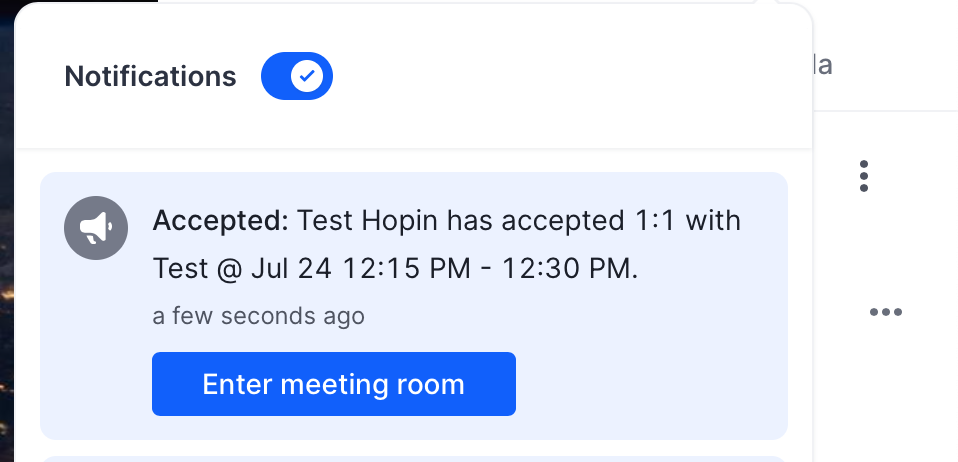Click the blue track of the Notifications switch

coord(276,76)
